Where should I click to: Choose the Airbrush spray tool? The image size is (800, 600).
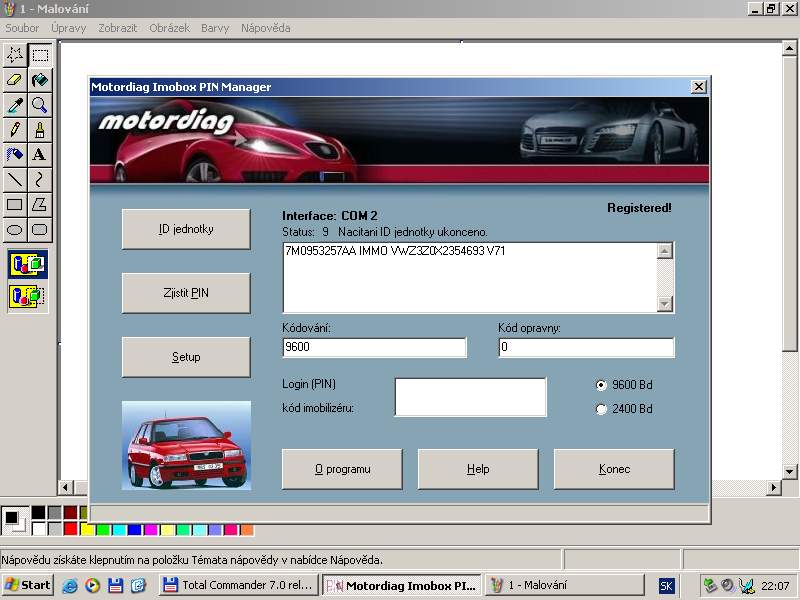[x=15, y=155]
